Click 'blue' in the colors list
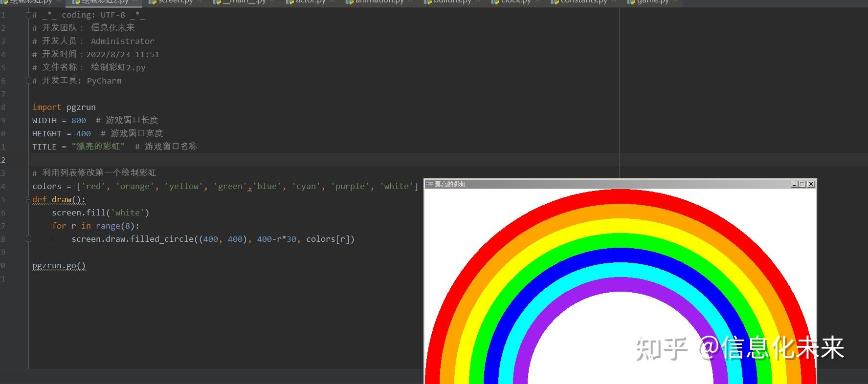The height and width of the screenshot is (384, 868). click(x=267, y=186)
